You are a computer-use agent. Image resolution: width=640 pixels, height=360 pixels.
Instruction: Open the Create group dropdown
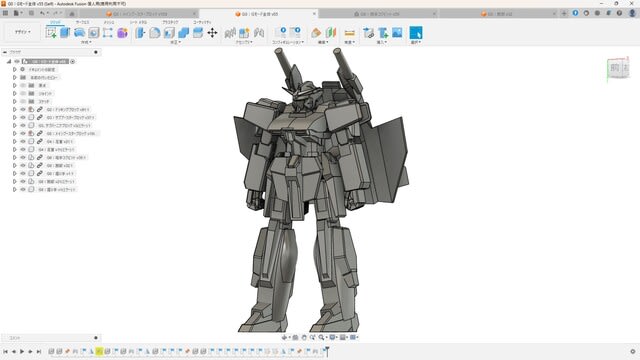click(86, 42)
